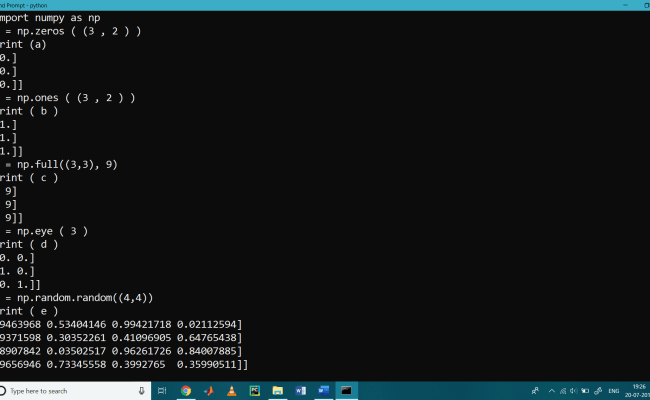Viewport: 650px width, 400px height.
Task: Open the People icon in system tray
Action: (535, 390)
